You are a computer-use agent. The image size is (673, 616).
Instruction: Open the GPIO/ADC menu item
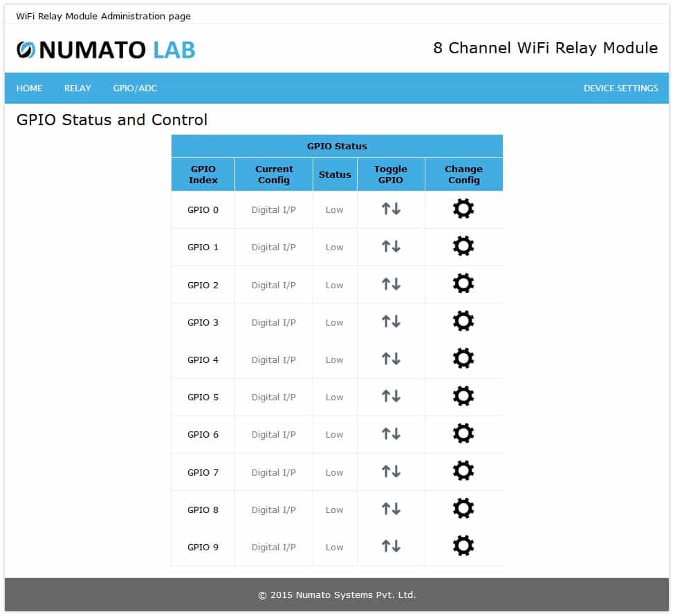135,88
